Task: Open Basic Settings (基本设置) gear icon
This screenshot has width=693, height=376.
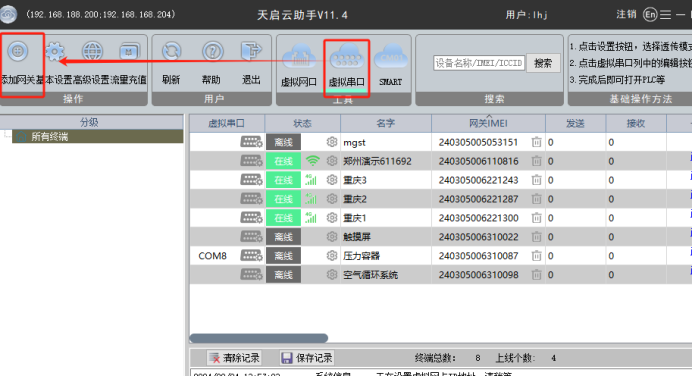Action: tap(55, 52)
